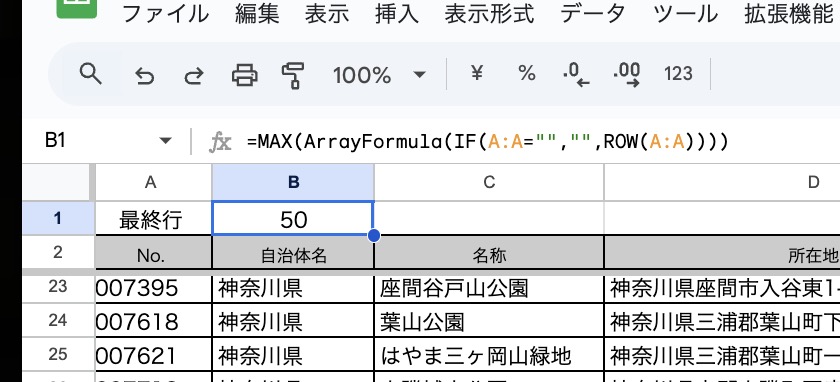
Task: Open the 表示形式 menu
Action: pos(489,14)
